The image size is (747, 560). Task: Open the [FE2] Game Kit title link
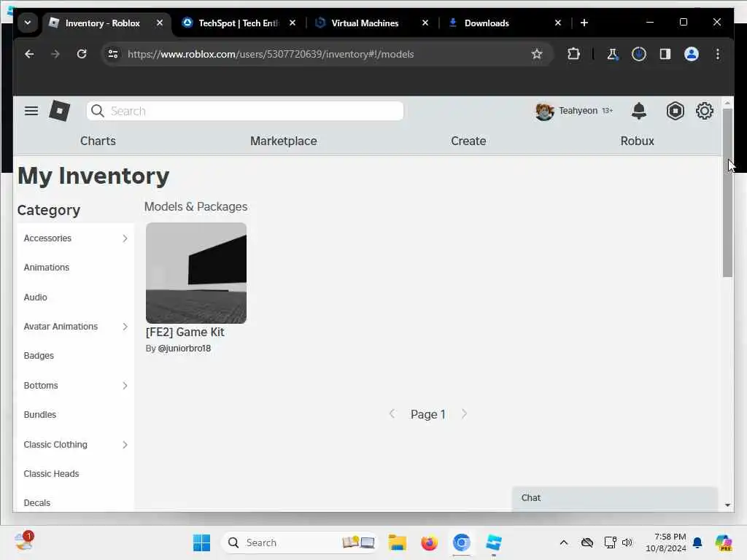coord(185,332)
